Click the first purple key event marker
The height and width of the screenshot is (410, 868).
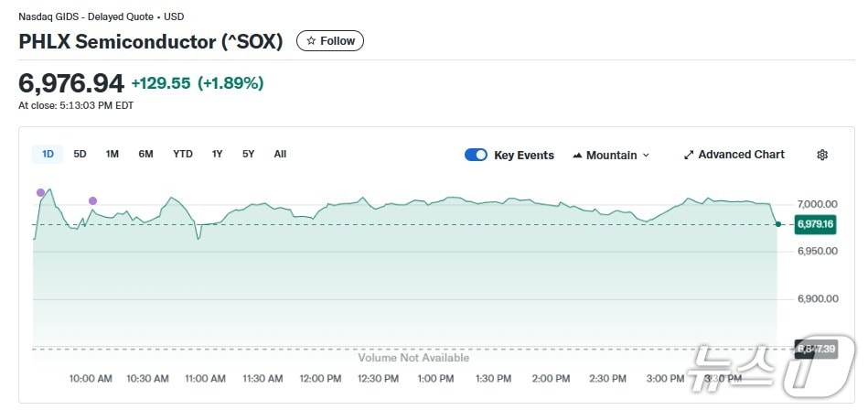pyautogui.click(x=40, y=192)
